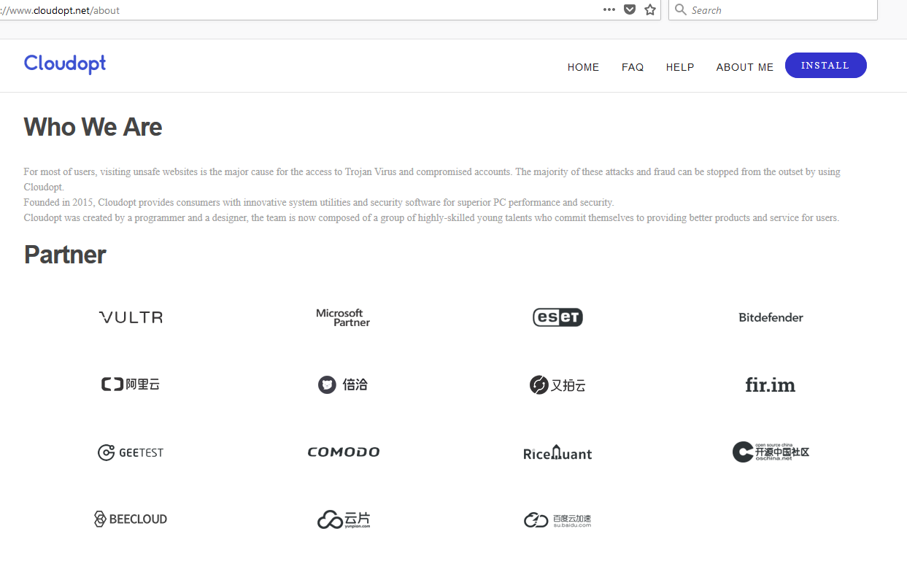Open the 阿里云 partner logo
This screenshot has height=588, width=907.
click(x=131, y=384)
